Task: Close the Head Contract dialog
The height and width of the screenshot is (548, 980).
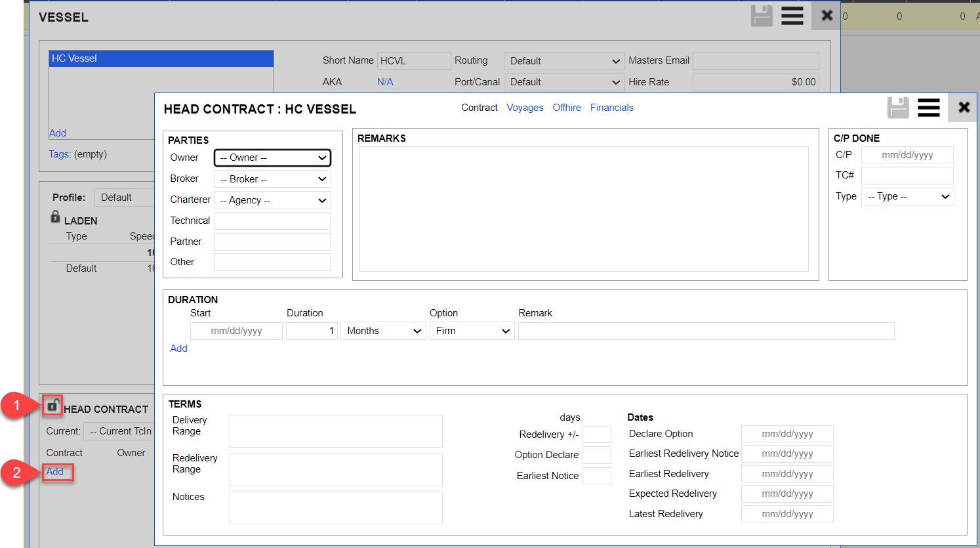Action: 963,108
